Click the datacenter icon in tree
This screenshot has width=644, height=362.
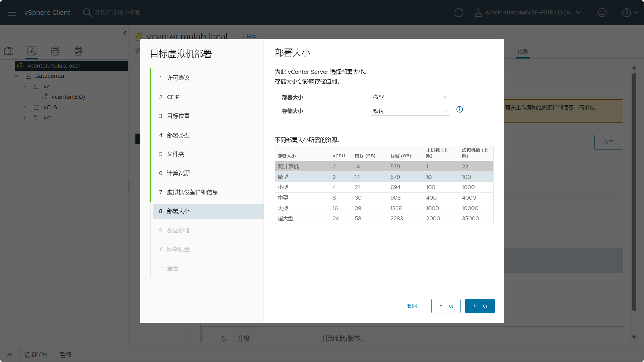coord(28,76)
